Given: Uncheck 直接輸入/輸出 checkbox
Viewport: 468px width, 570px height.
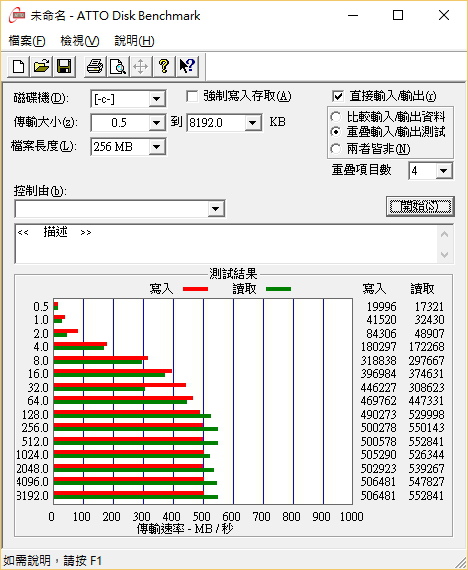Looking at the screenshot, I should click(338, 97).
